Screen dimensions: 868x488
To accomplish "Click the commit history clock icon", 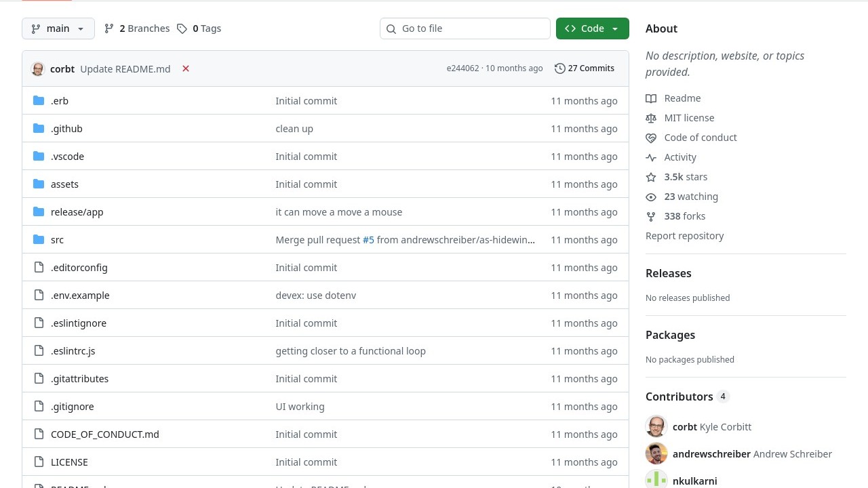I will (559, 68).
